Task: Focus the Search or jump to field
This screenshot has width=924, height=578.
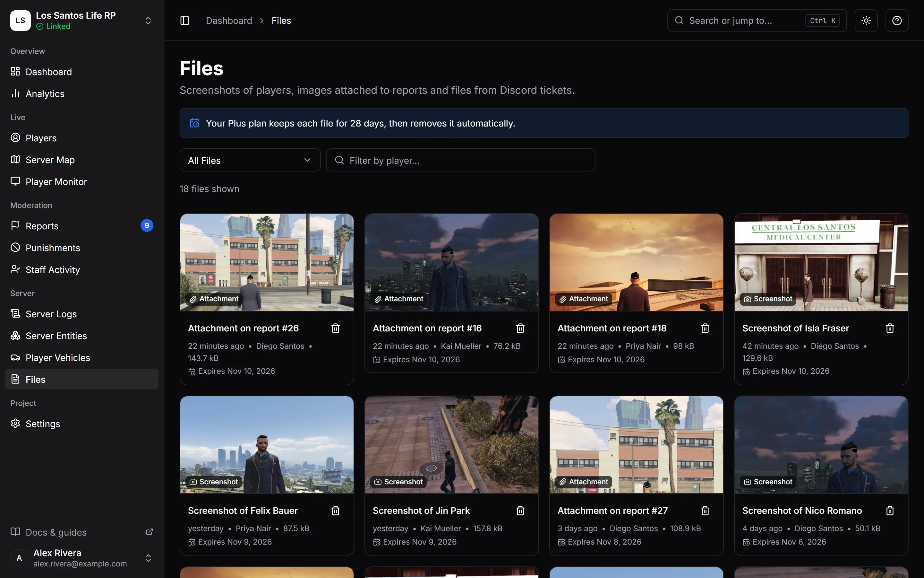Action: point(757,21)
